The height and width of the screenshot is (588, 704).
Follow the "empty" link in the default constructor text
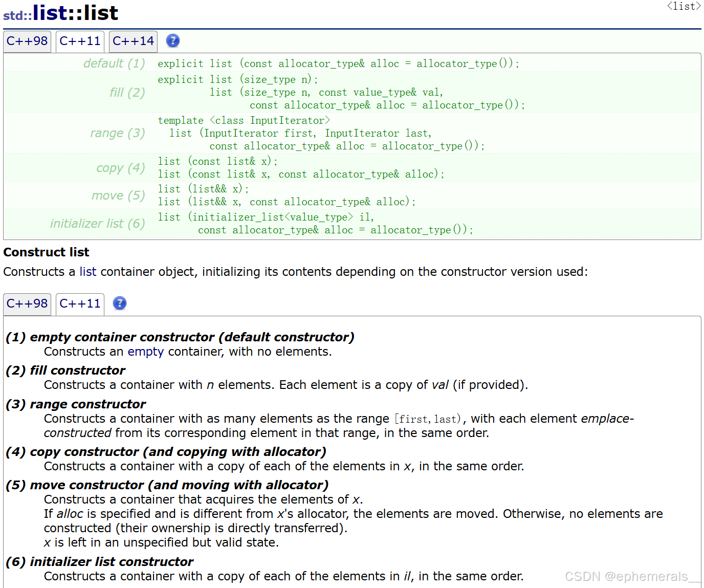coord(145,352)
